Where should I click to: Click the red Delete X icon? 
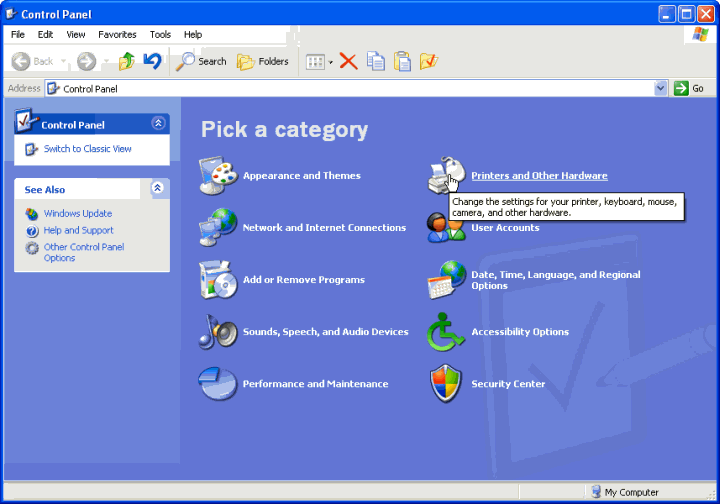(349, 61)
